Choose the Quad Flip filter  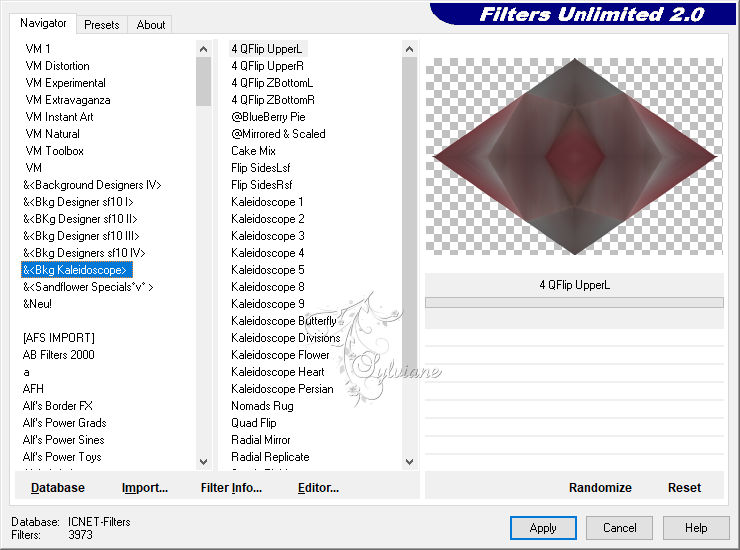point(254,423)
